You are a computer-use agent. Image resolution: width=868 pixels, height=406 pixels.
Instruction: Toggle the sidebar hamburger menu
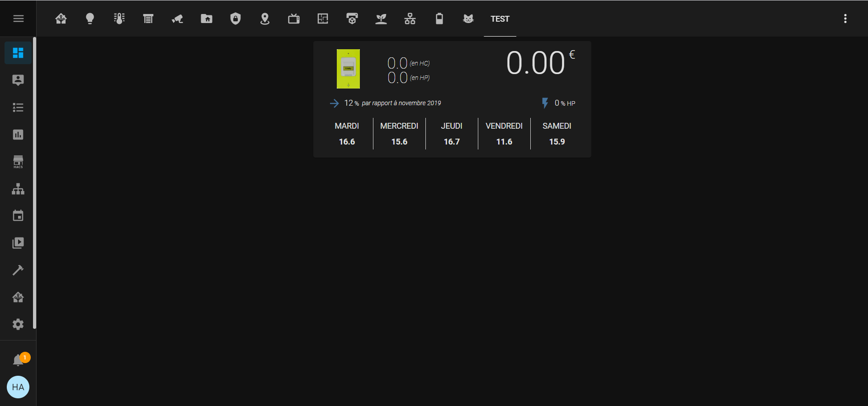pyautogui.click(x=18, y=19)
